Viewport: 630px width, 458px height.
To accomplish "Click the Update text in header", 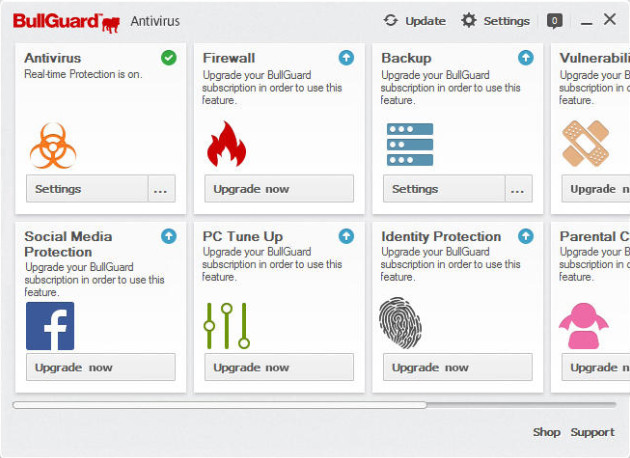I will click(425, 21).
